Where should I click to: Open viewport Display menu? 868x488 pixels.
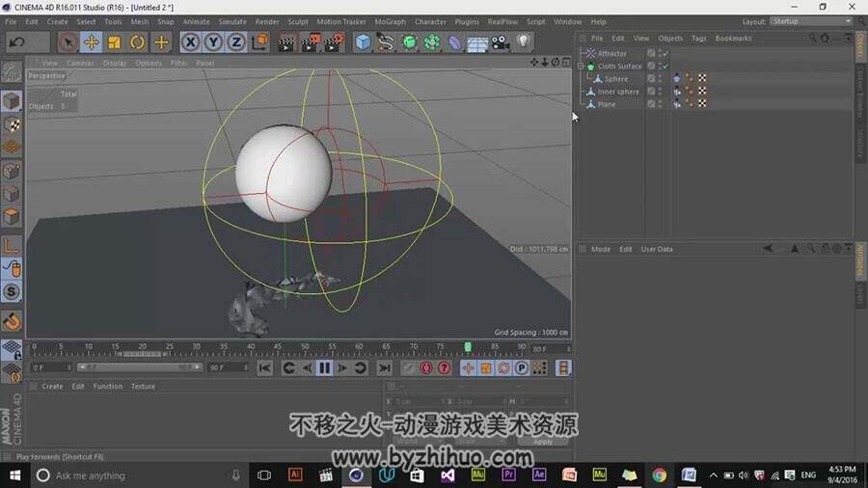(x=115, y=63)
